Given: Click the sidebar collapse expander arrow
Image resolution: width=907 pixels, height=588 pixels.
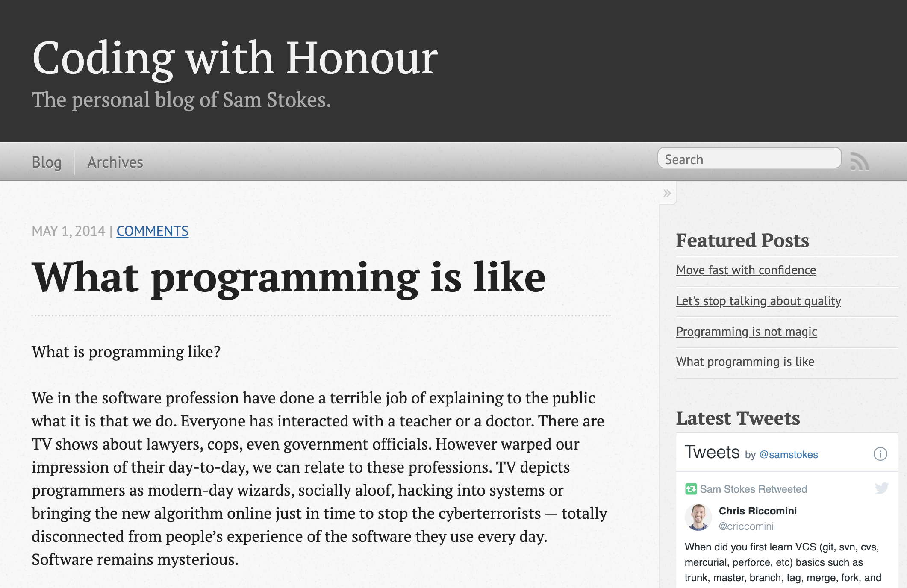Looking at the screenshot, I should (667, 193).
